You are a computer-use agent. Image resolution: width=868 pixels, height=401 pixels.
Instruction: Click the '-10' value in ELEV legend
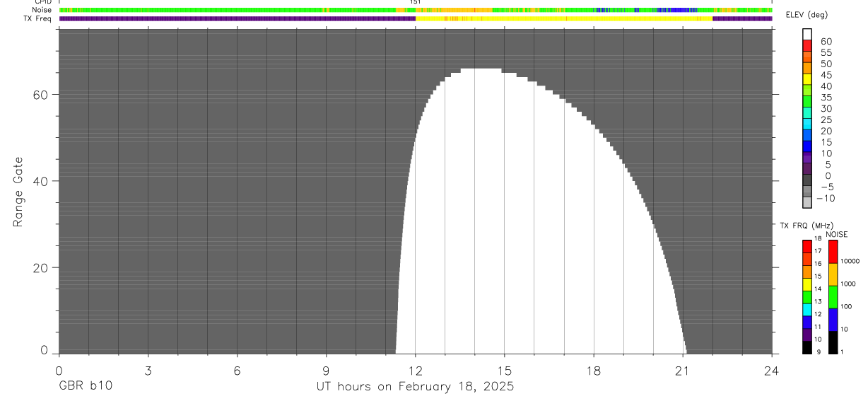pos(825,198)
